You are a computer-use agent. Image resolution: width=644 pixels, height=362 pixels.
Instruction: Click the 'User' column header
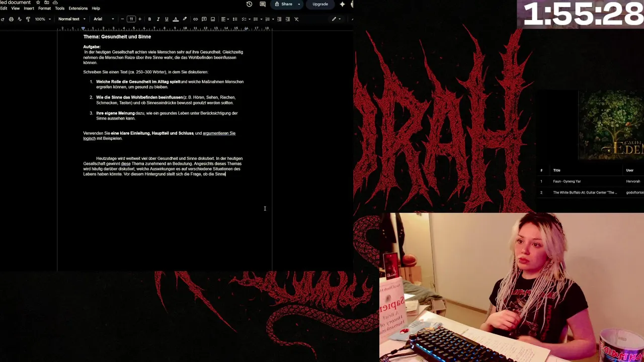629,170
